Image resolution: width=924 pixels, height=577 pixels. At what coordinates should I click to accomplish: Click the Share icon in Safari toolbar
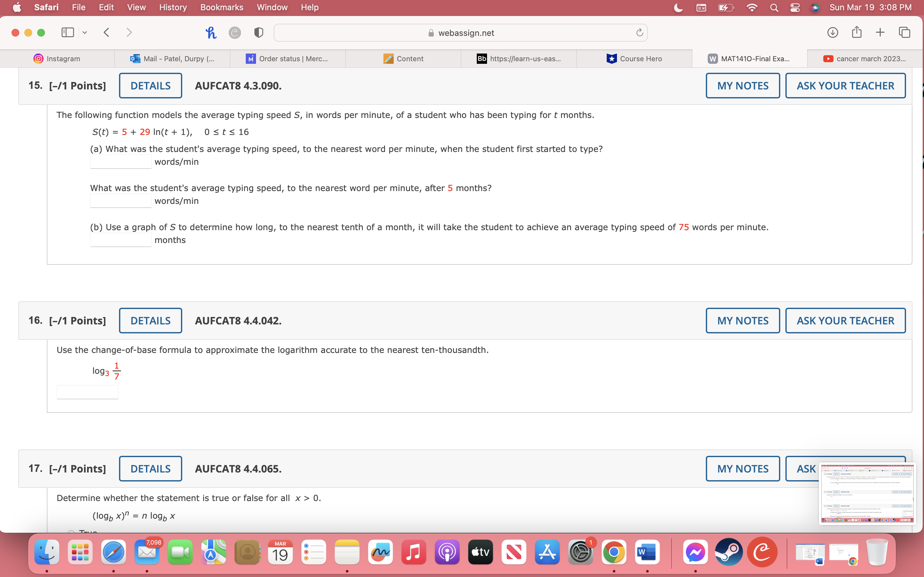pos(856,32)
